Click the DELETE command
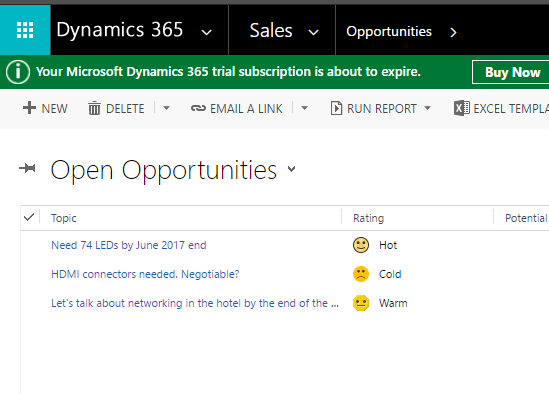This screenshot has width=549, height=394. (x=116, y=108)
